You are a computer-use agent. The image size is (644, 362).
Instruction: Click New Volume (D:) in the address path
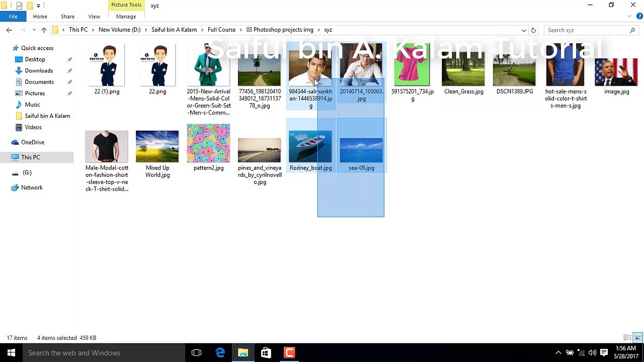119,30
